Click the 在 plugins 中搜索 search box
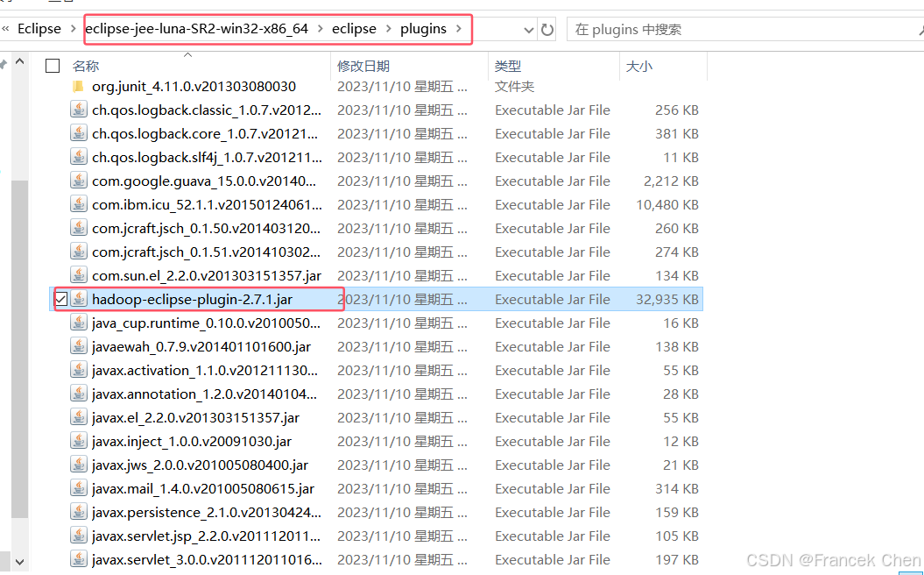The image size is (924, 575). pos(745,30)
